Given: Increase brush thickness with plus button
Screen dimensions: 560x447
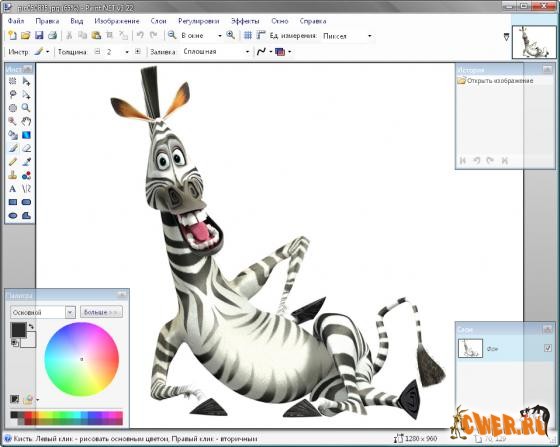Looking at the screenshot, I should (138, 52).
